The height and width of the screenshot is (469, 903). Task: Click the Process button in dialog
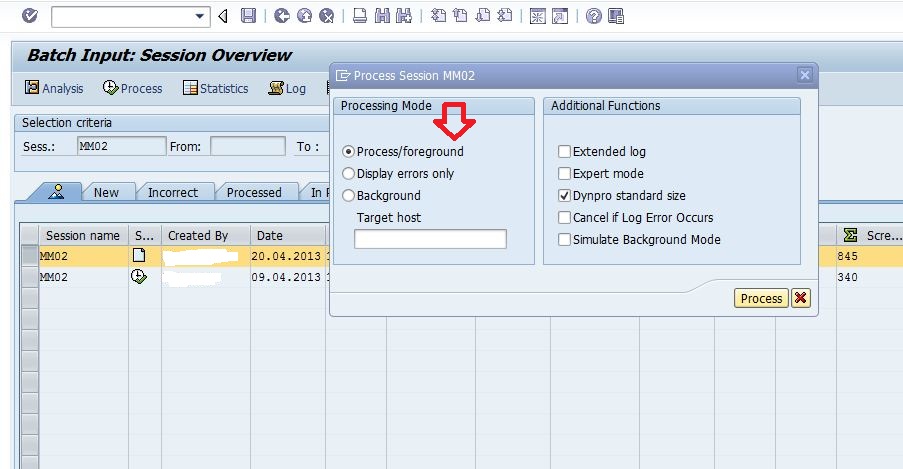[x=761, y=298]
